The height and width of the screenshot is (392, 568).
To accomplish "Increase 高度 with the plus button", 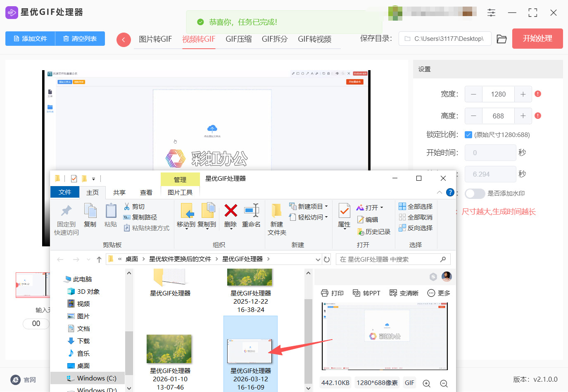I will tap(523, 116).
